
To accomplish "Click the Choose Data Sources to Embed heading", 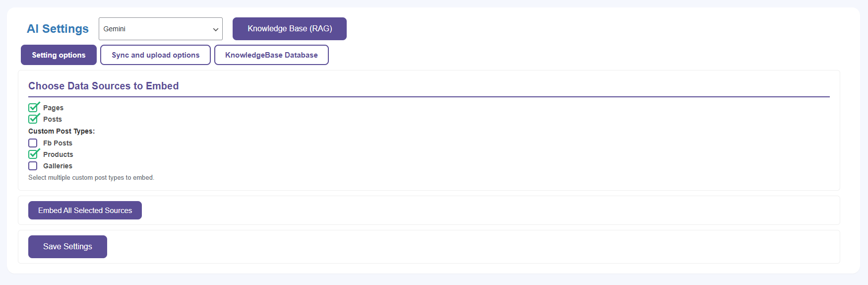I will tap(103, 86).
